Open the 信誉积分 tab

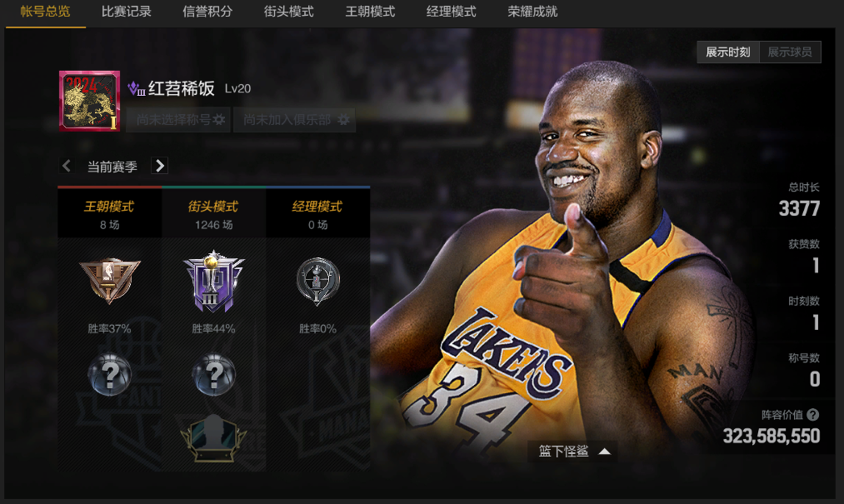point(207,12)
